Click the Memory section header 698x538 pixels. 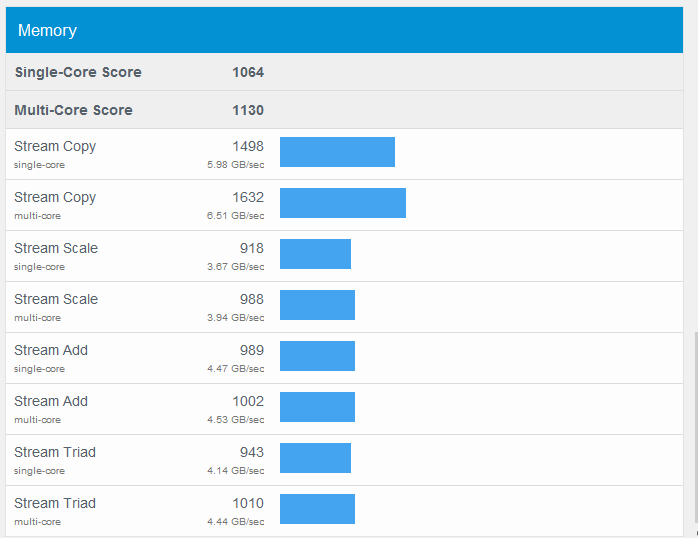coord(47,31)
